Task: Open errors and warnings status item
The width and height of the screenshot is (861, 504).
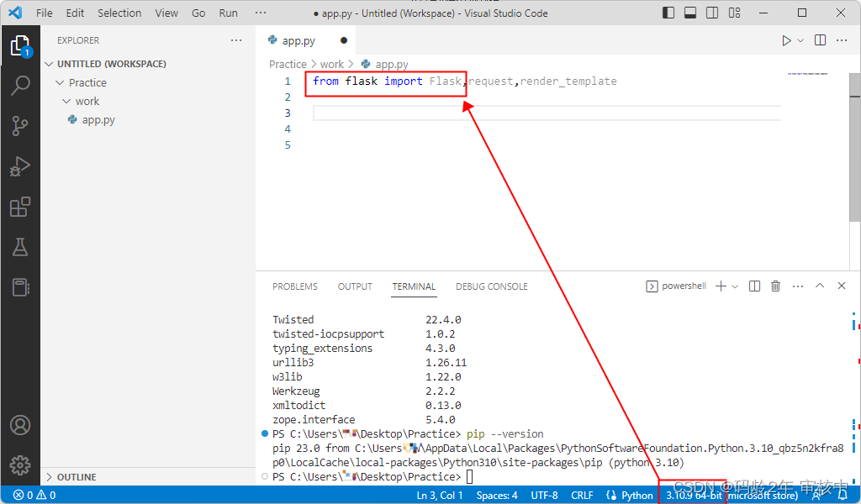Action: 34,496
